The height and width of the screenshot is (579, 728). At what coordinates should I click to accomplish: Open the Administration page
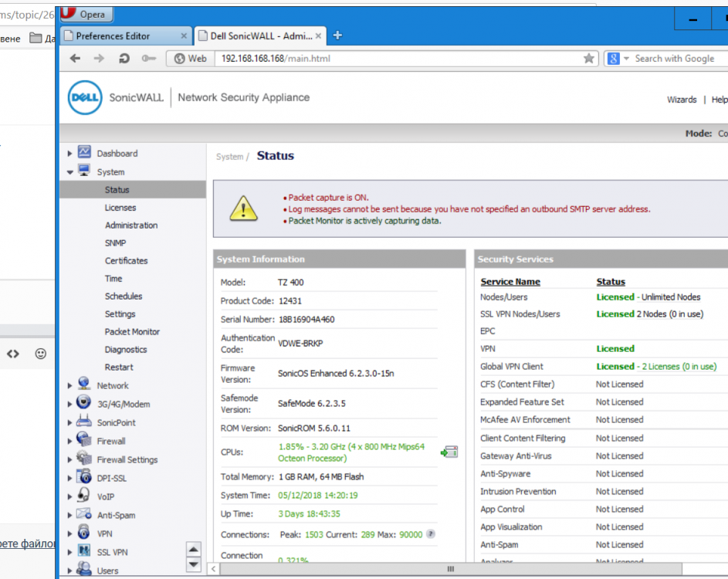tap(131, 225)
